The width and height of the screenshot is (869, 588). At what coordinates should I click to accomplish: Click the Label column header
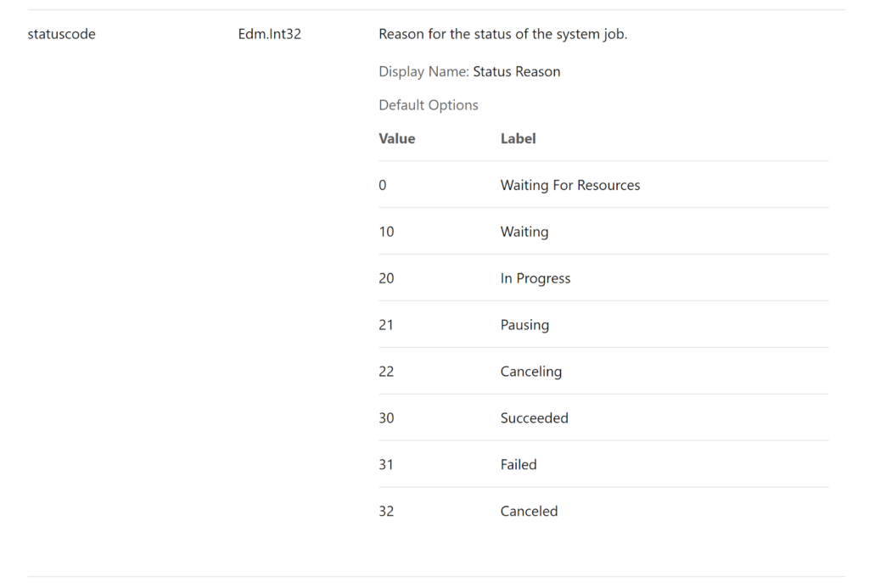click(x=518, y=138)
